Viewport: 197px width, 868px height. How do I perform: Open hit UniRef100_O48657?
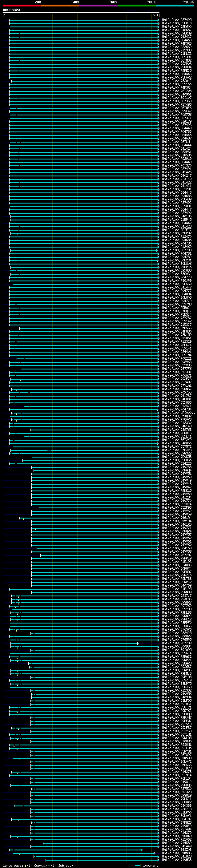coord(177,30)
